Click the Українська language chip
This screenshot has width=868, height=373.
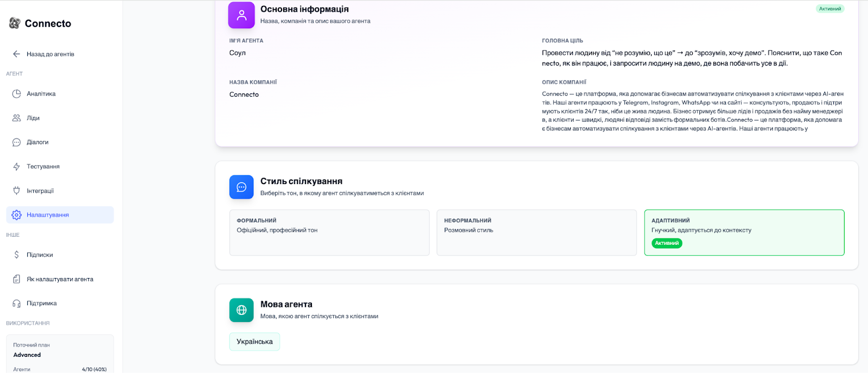click(x=254, y=342)
